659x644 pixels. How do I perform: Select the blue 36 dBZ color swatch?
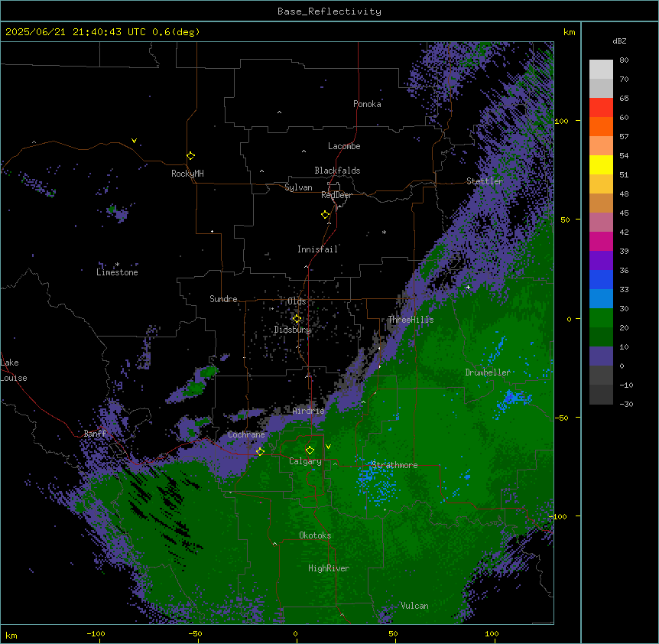tap(601, 279)
